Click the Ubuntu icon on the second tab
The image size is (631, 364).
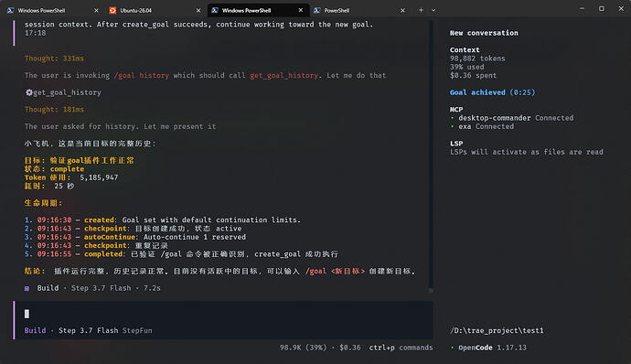(x=112, y=10)
